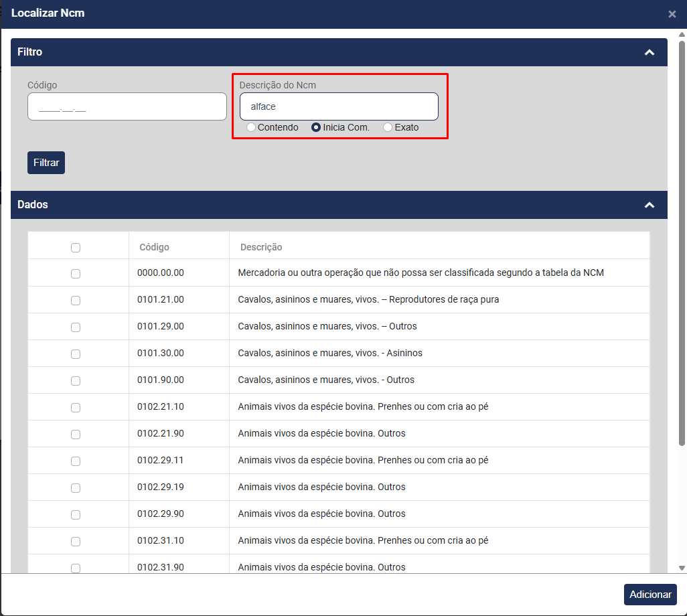Select the Exato radio option

pos(388,127)
